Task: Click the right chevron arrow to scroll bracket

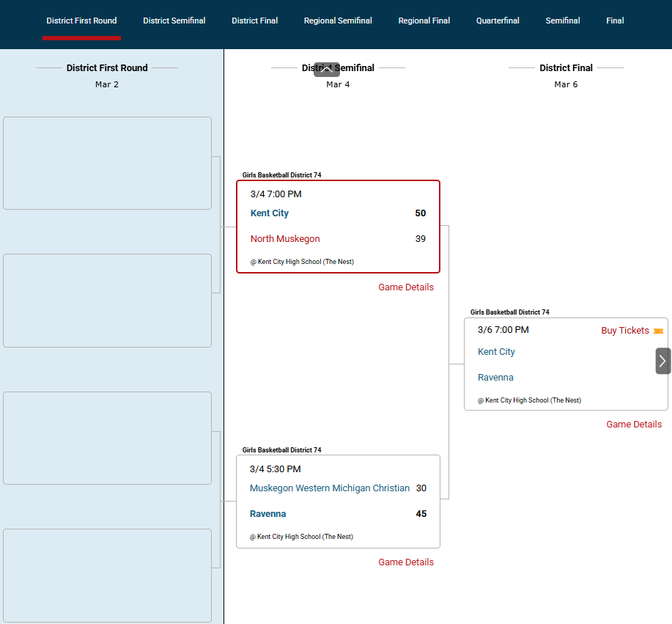Action: (x=662, y=361)
